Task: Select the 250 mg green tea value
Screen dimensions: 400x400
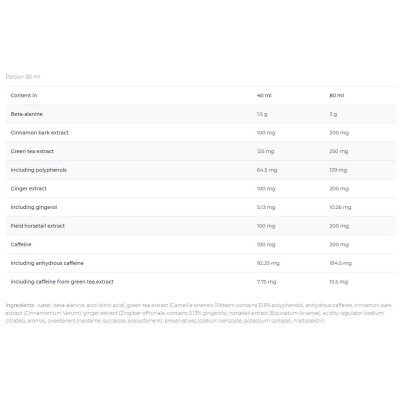Action: (339, 151)
